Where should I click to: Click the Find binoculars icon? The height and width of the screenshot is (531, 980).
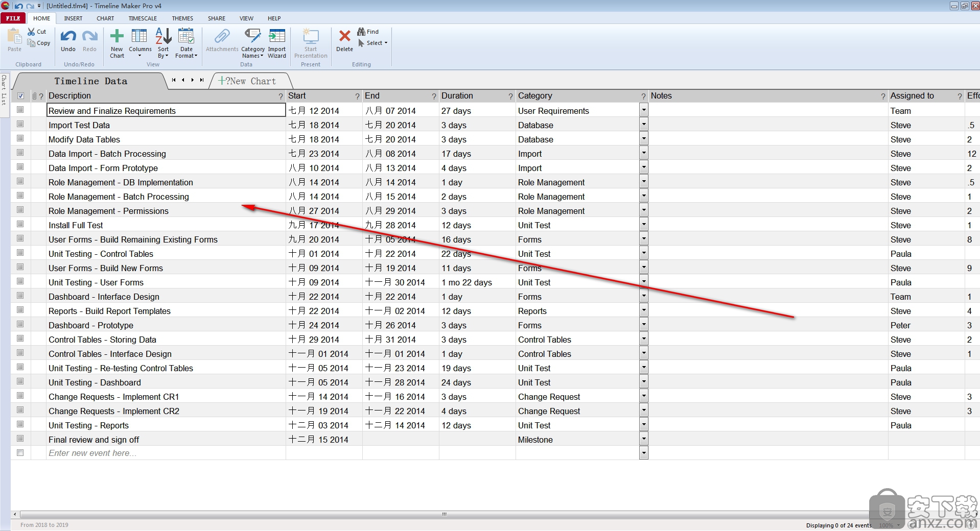coord(361,32)
